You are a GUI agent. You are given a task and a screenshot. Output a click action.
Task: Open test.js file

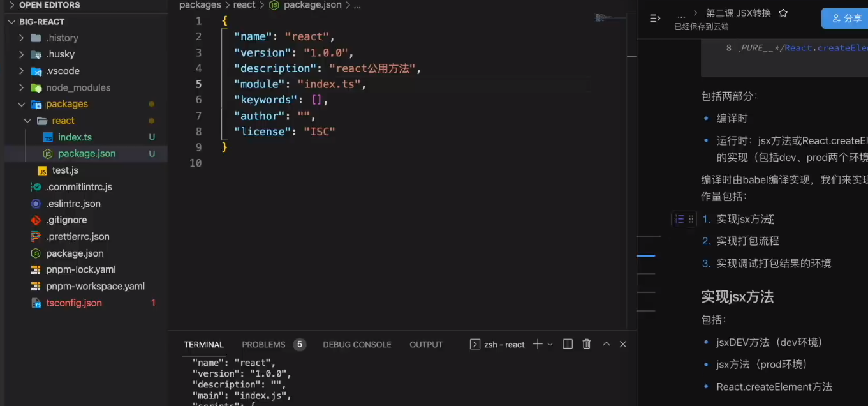click(x=65, y=170)
